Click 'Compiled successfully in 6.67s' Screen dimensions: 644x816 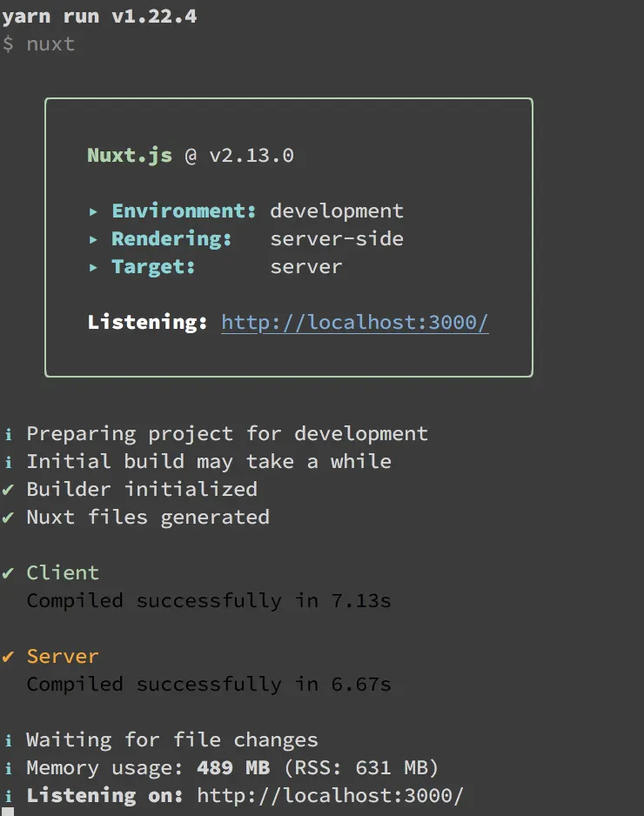click(209, 685)
